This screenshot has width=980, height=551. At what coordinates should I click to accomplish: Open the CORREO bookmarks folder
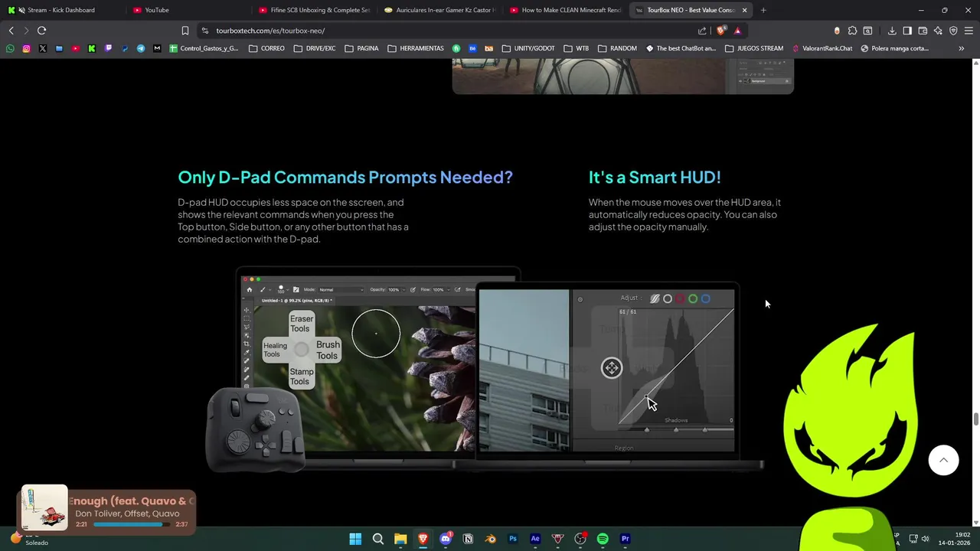266,48
